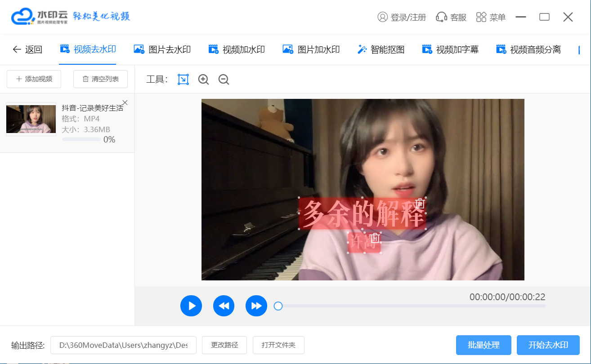Image resolution: width=591 pixels, height=364 pixels.
Task: Click the output path input field
Action: coord(123,345)
